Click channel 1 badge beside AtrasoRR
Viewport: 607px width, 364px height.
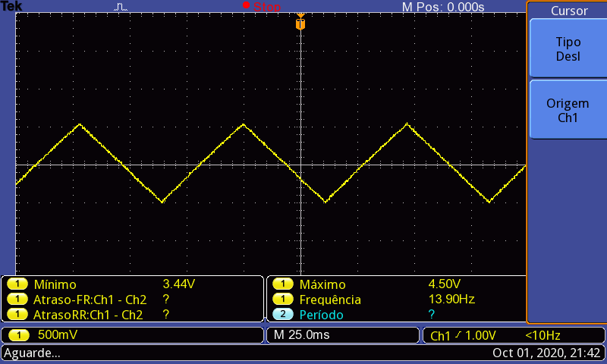[17, 314]
